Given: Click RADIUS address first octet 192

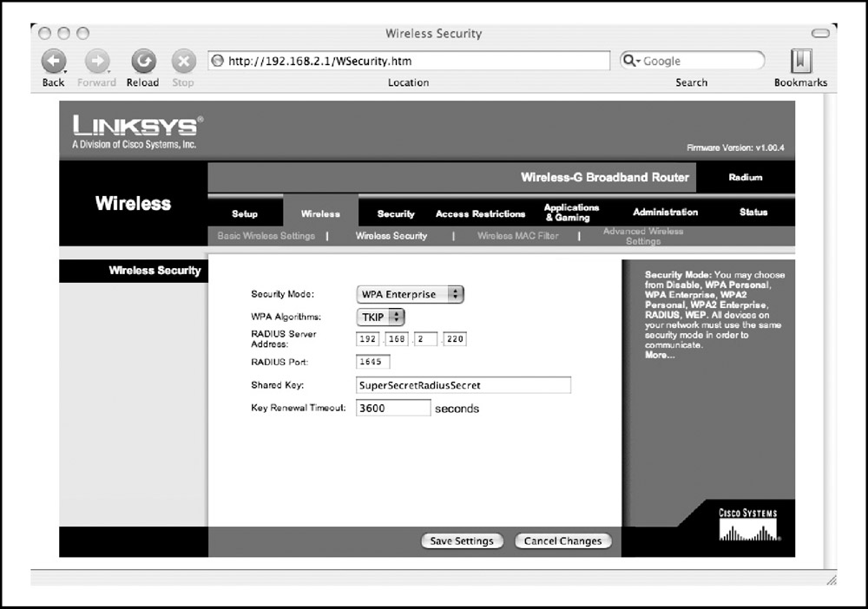Looking at the screenshot, I should 367,339.
